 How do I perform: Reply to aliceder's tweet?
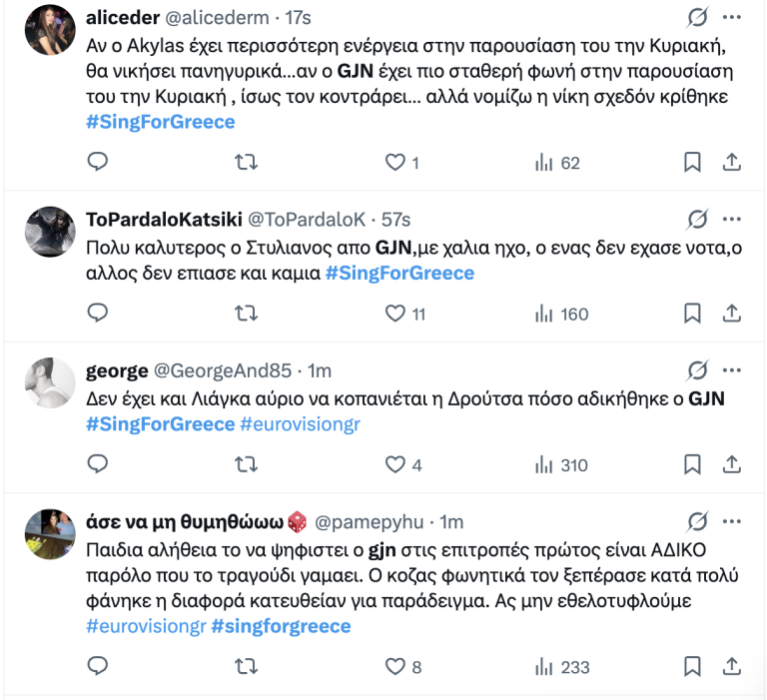(98, 162)
